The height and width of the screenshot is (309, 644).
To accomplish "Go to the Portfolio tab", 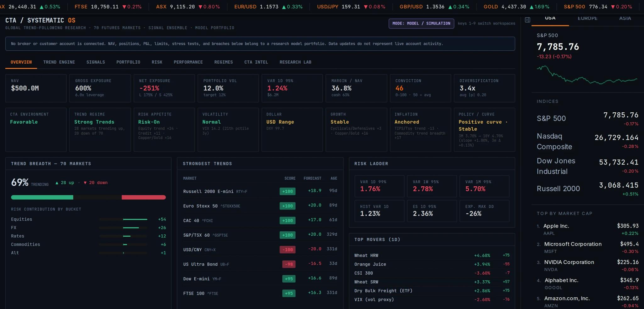I will (x=128, y=62).
